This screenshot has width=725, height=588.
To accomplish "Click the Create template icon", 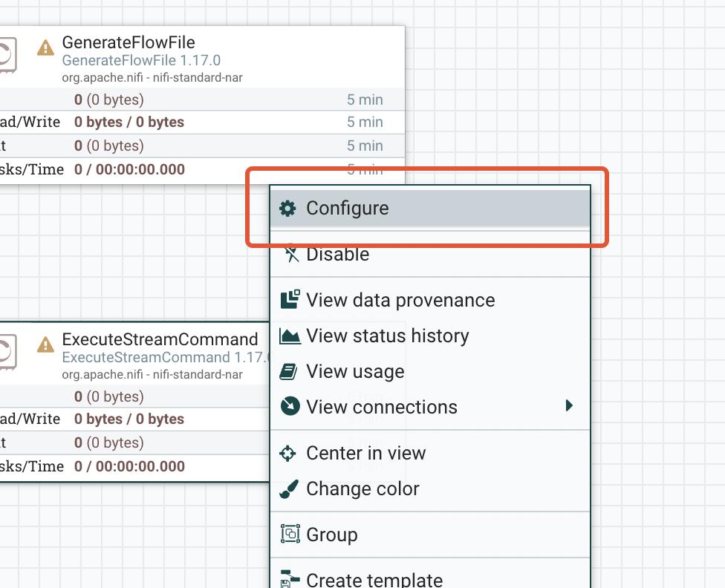I will (289, 579).
